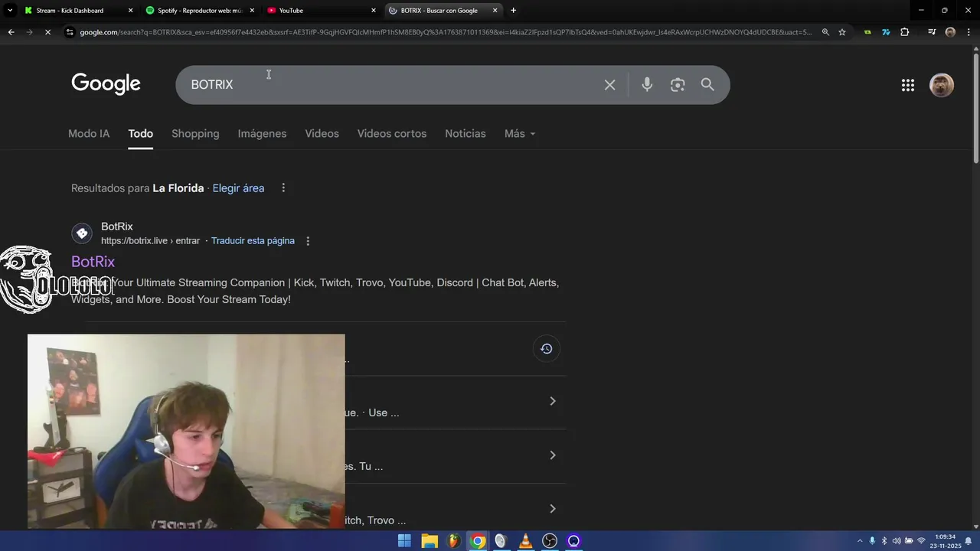Open the BotRix site favicon
980x551 pixels.
click(82, 233)
